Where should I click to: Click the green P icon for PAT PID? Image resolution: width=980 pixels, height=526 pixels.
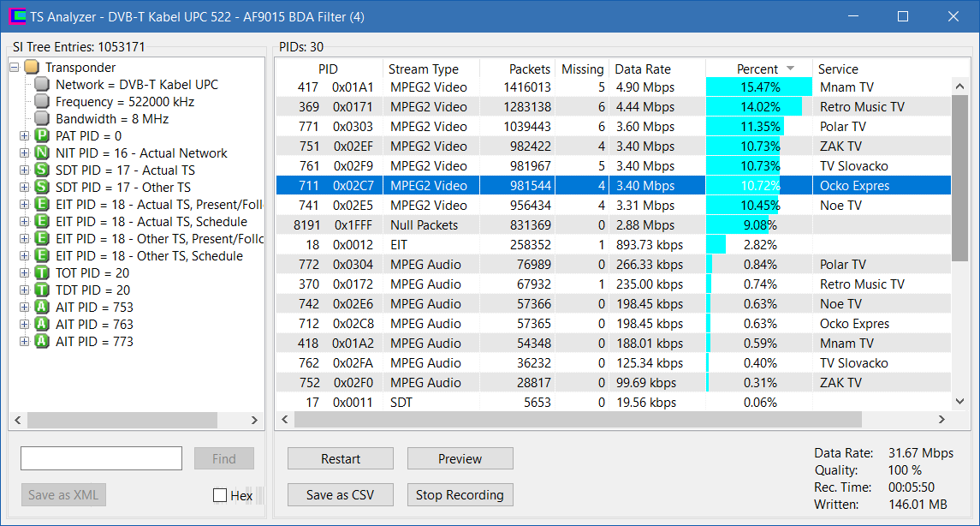[42, 135]
